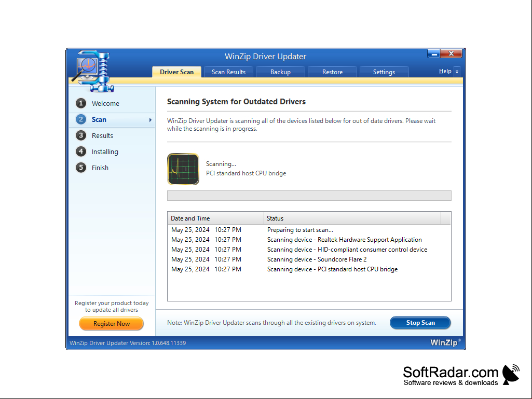
Task: Click the 'Scanning System for Outdated Drivers' heading
Action: pyautogui.click(x=236, y=102)
